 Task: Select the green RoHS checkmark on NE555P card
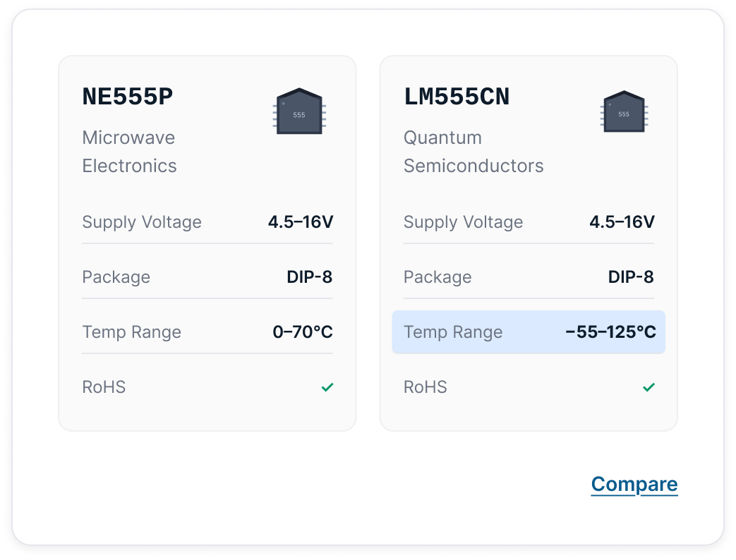(x=327, y=387)
